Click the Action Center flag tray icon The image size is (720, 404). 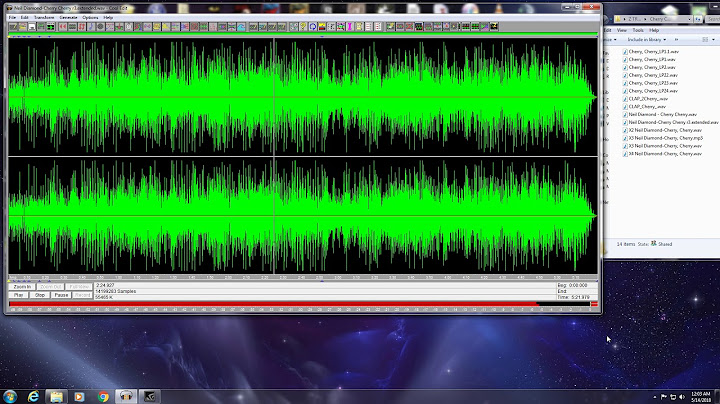664,397
